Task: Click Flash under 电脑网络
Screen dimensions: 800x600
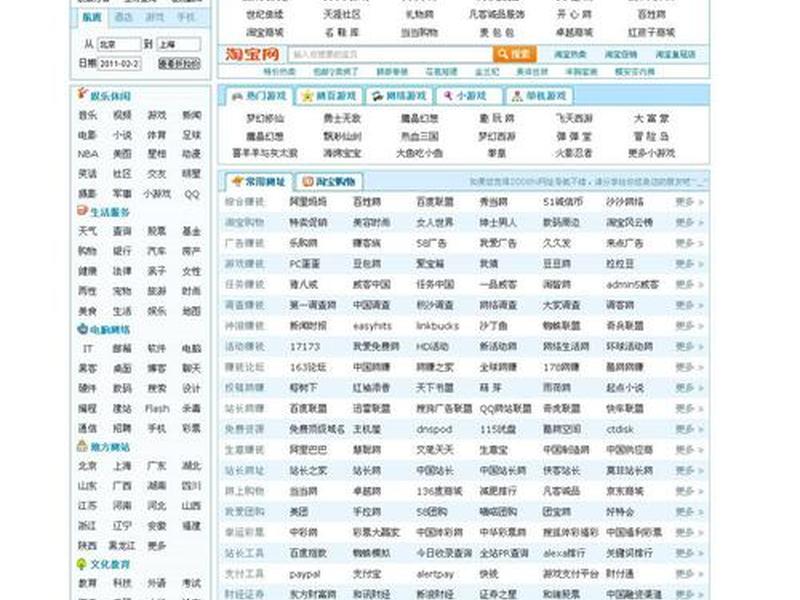Action: point(157,409)
